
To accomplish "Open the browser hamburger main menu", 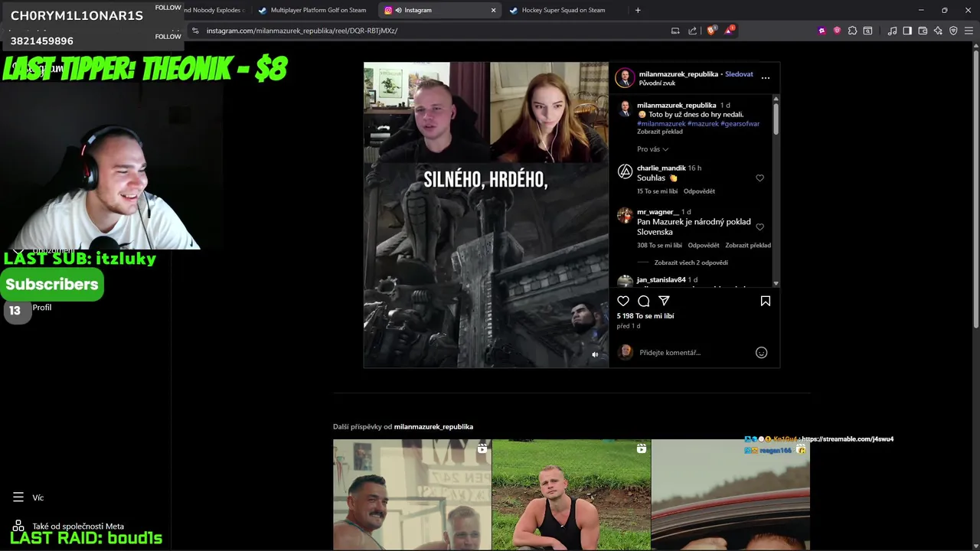I will click(969, 31).
